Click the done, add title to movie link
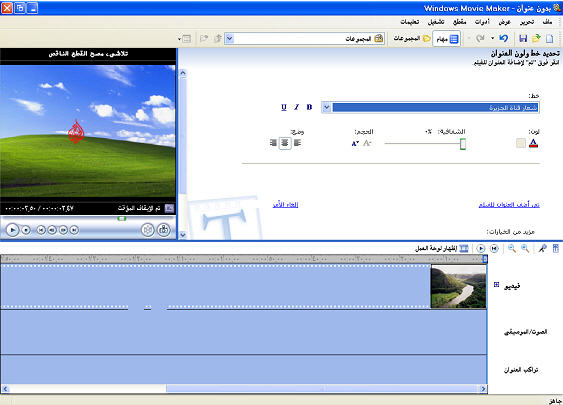563x405 pixels. (x=509, y=205)
